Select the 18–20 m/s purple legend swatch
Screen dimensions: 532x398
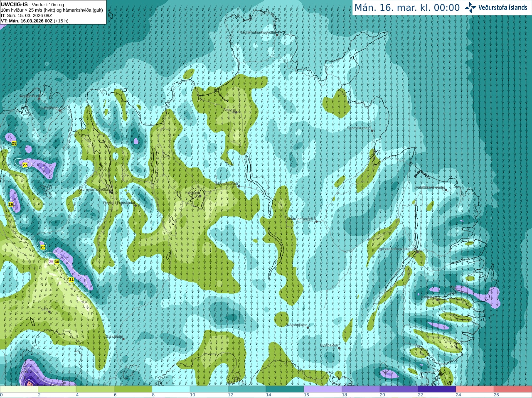click(x=361, y=389)
